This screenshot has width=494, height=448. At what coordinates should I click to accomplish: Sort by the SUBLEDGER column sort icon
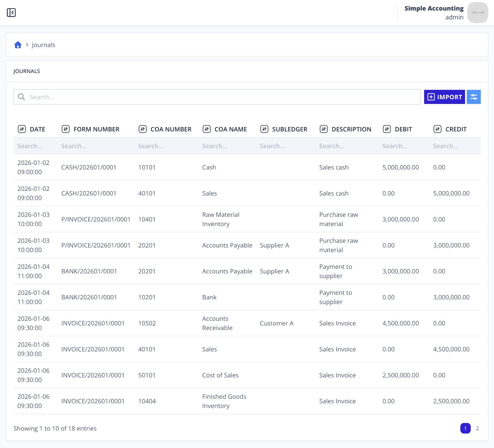click(264, 129)
